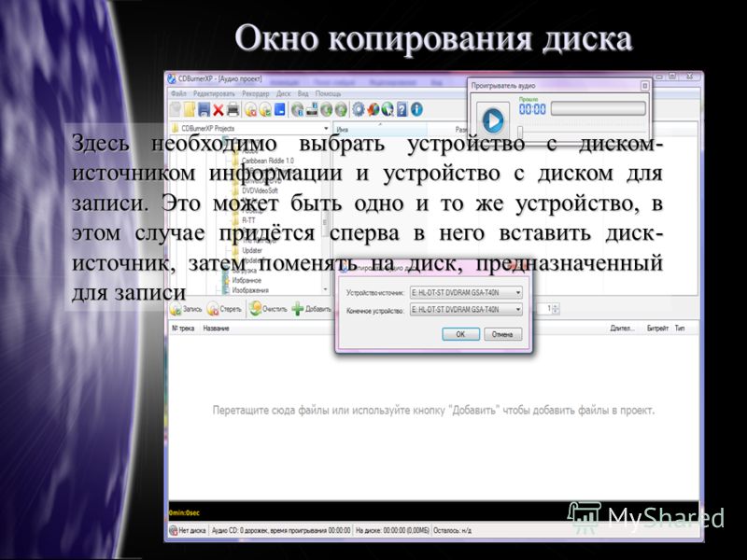Click the Добавить add button
This screenshot has height=560, width=747.
[x=311, y=309]
